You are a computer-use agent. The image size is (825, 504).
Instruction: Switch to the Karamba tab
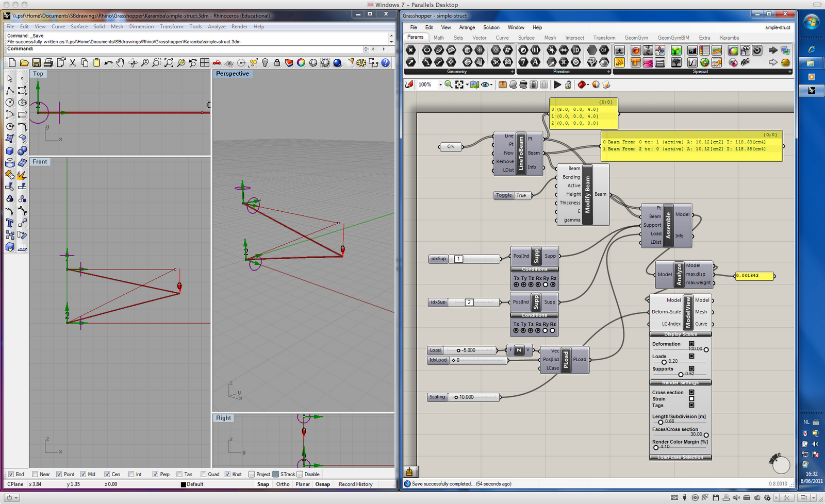[729, 38]
